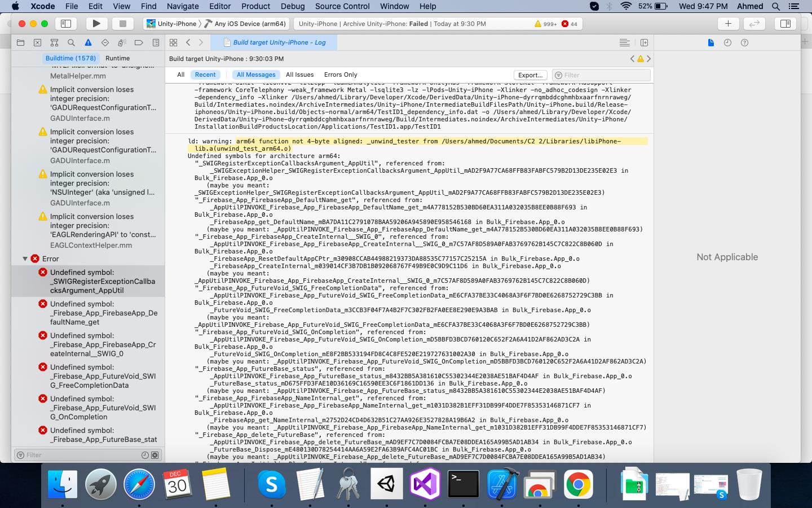812x508 pixels.
Task: Show All builds in the log filter
Action: coord(180,75)
